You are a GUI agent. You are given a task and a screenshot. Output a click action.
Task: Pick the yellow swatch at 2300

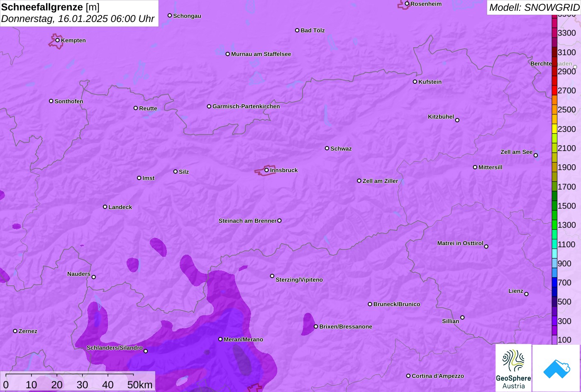click(554, 129)
